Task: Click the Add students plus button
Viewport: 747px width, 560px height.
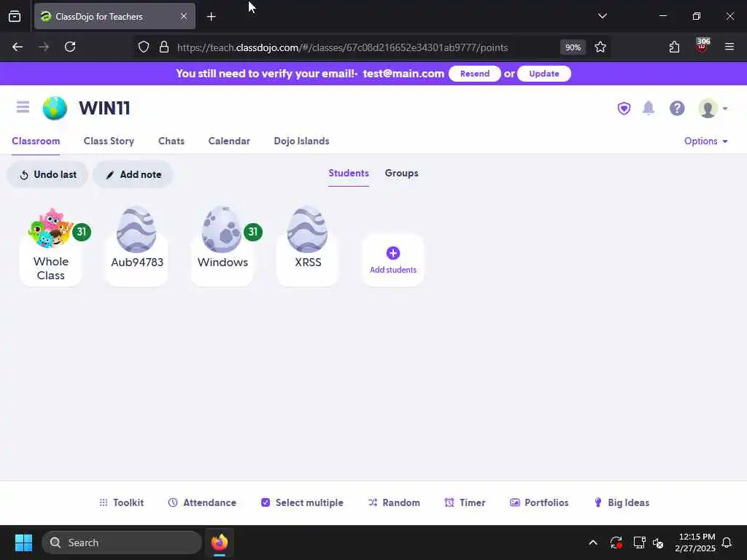Action: tap(393, 260)
